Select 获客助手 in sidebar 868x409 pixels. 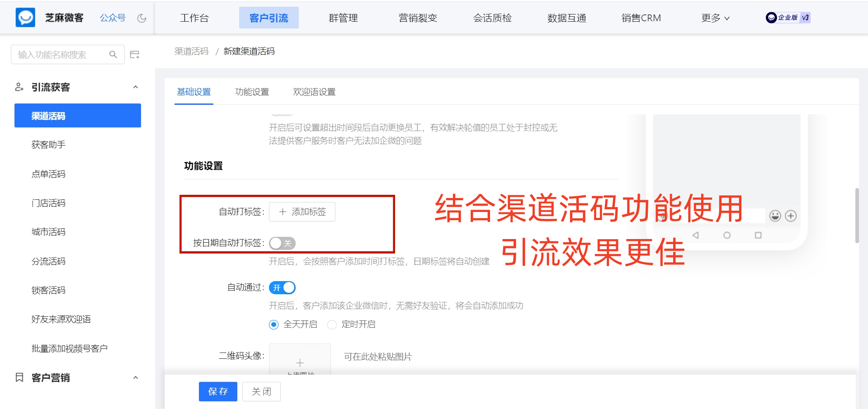point(48,145)
